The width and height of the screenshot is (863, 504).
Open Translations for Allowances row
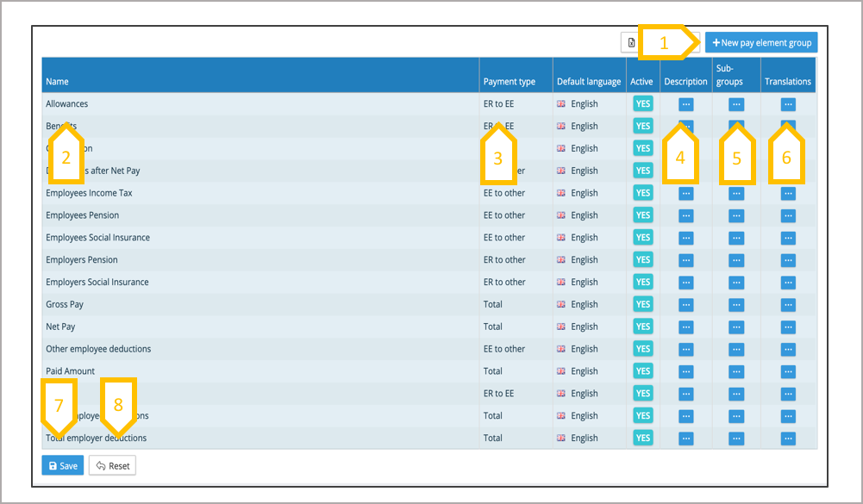788,104
